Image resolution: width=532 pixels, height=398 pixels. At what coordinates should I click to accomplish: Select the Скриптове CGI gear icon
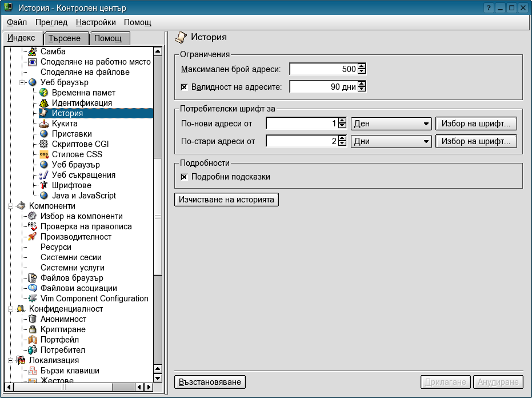pyautogui.click(x=44, y=144)
